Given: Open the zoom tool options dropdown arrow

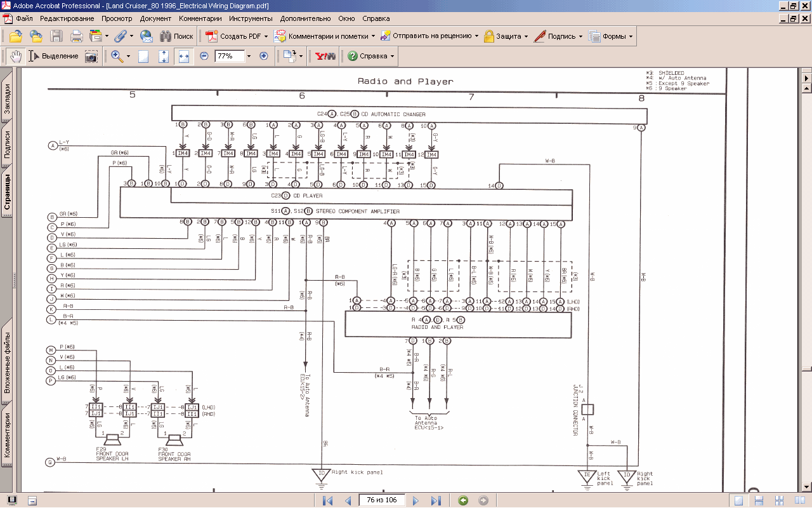Looking at the screenshot, I should 128,56.
